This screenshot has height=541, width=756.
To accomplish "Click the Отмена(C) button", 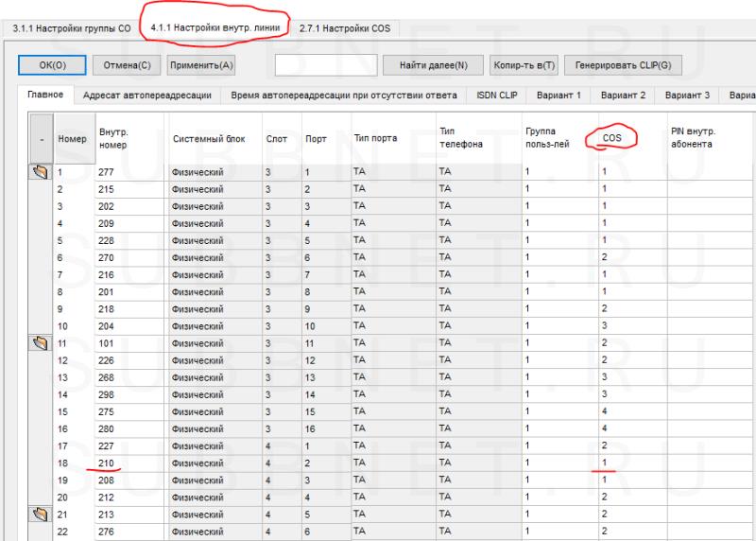I will click(126, 65).
